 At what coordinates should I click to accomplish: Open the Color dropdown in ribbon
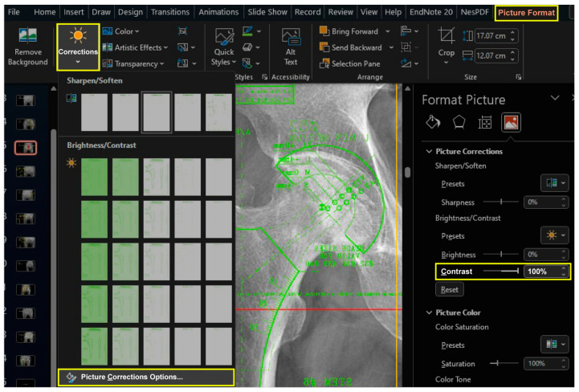(x=121, y=31)
